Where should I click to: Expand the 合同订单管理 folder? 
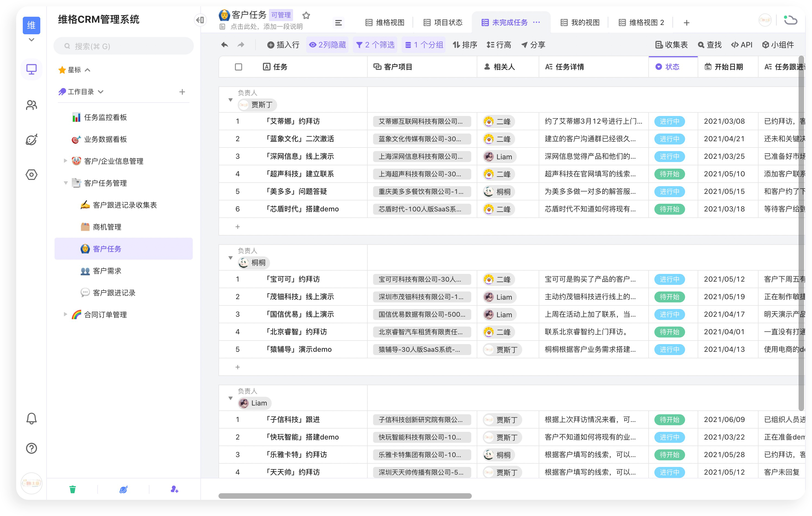coord(66,314)
